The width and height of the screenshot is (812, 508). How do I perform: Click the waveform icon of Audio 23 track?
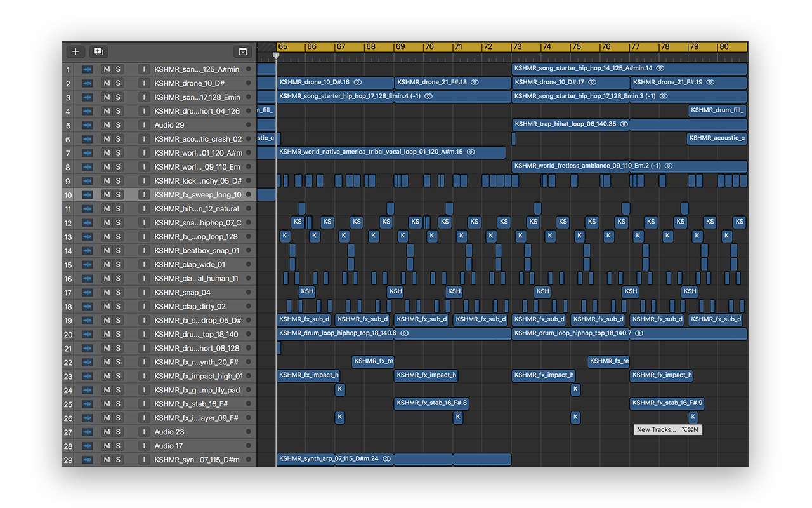pyautogui.click(x=87, y=432)
